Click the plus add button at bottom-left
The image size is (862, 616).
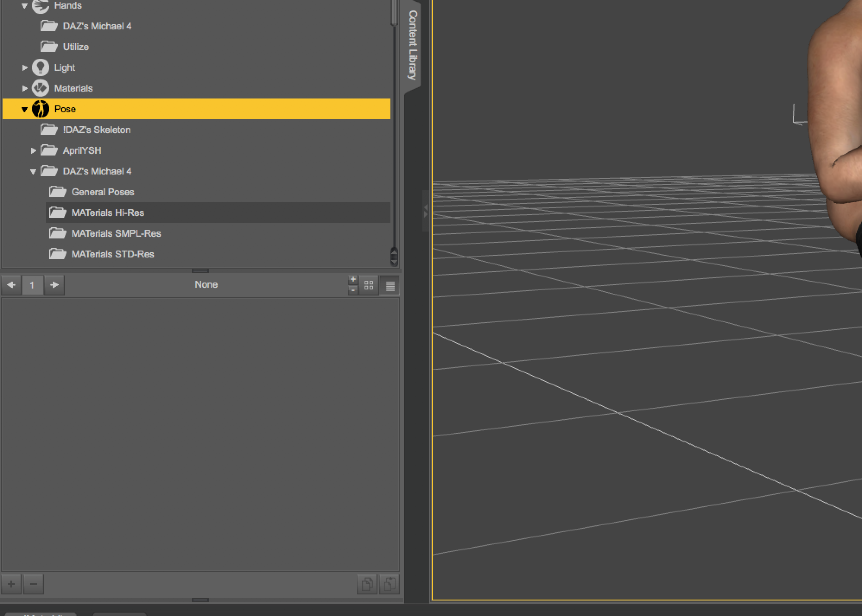point(11,584)
